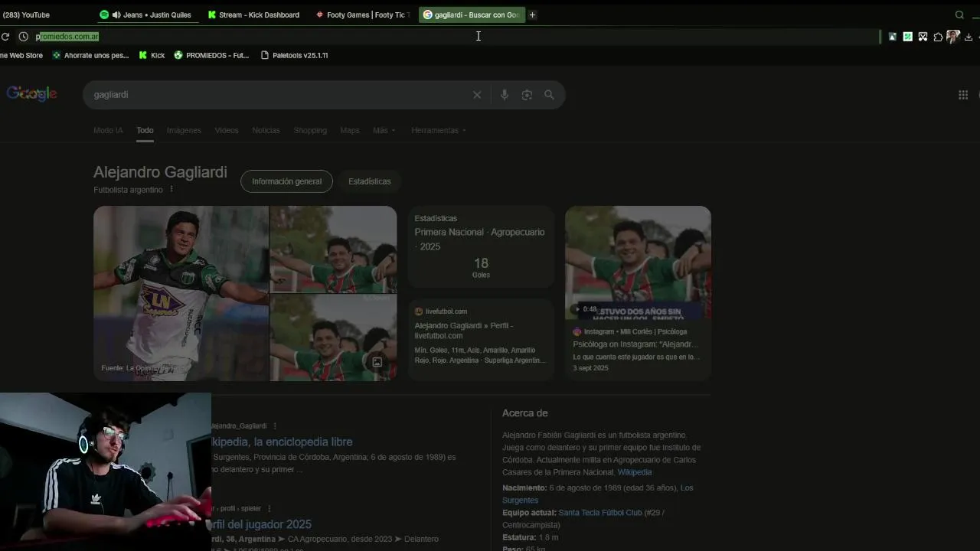Go to the Google logo homepage
This screenshot has height=551, width=980.
pyautogui.click(x=32, y=93)
